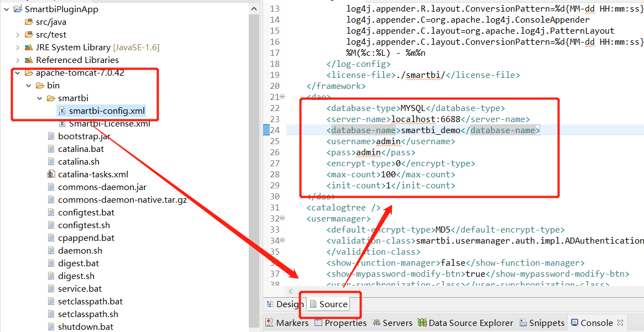
Task: Fold the validation-class element at line 34
Action: 282,240
